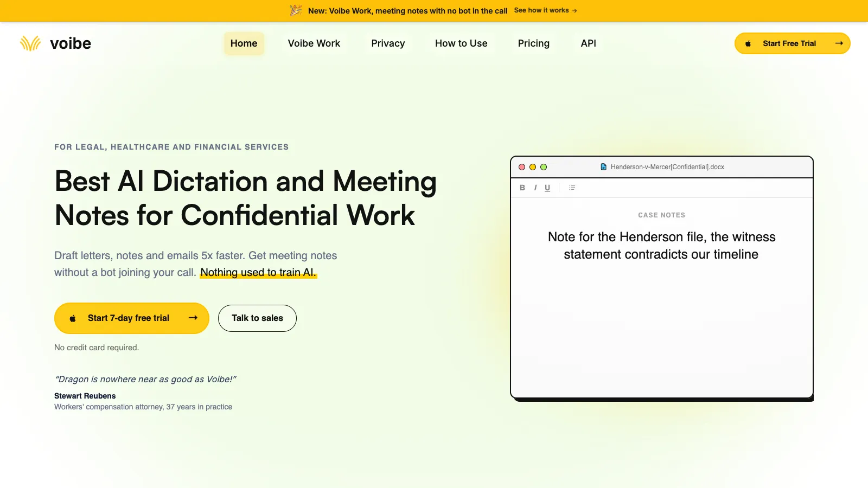Click the No credit card required text
This screenshot has width=868, height=488.
(x=97, y=348)
